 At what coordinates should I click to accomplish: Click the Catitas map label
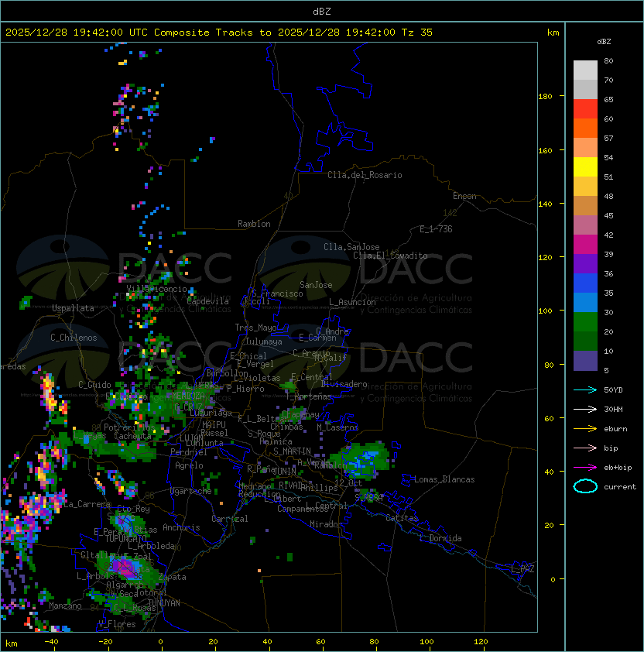coord(402,518)
